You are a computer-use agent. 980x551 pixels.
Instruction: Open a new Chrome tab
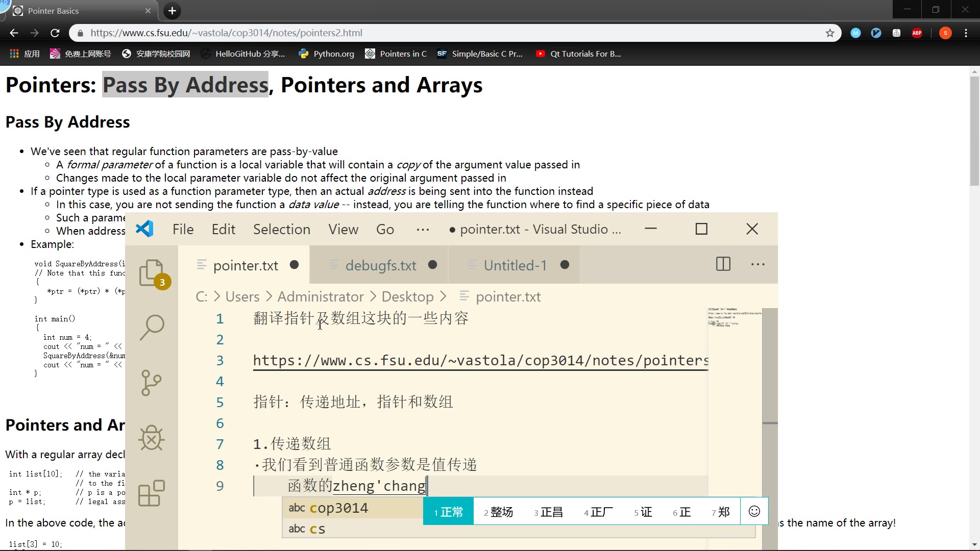click(172, 11)
